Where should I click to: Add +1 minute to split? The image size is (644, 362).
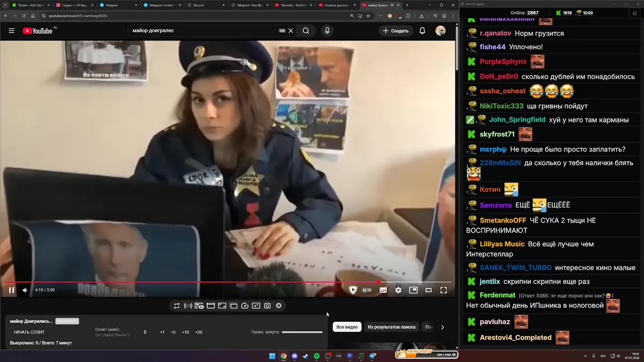coord(162,332)
